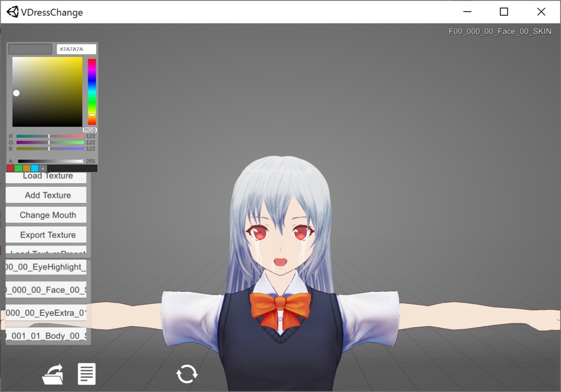Open Change Mouth options

45,215
